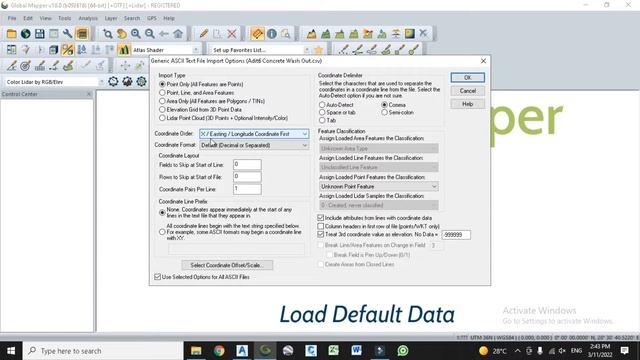Image resolution: width=640 pixels, height=360 pixels.
Task: Open Configuration with the wrench icon
Action: [68, 34]
